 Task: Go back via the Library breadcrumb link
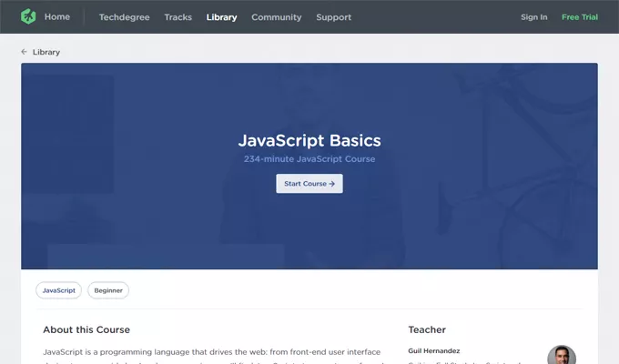(x=46, y=52)
